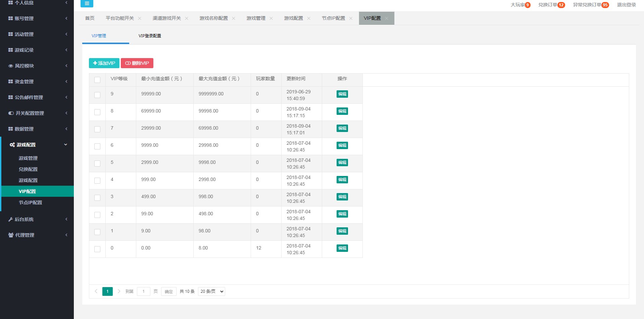Close the 游戏管理 tab
Image resolution: width=644 pixels, height=319 pixels.
(271, 18)
